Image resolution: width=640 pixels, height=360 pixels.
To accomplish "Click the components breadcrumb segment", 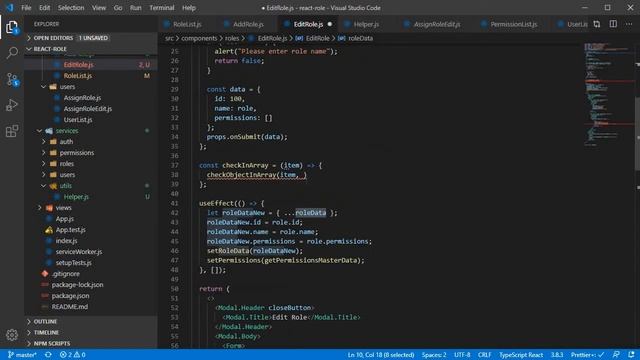I will tap(199, 38).
